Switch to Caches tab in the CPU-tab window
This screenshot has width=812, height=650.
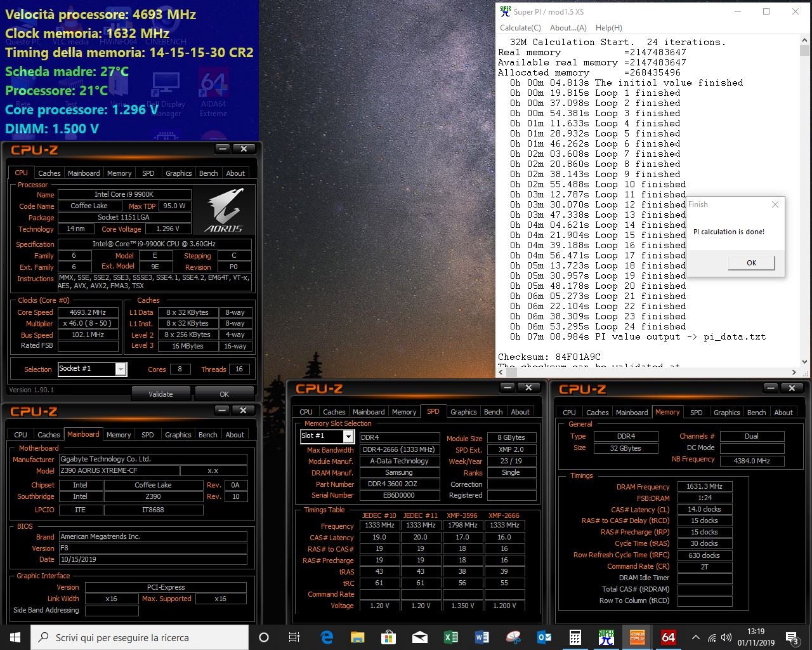click(x=49, y=173)
